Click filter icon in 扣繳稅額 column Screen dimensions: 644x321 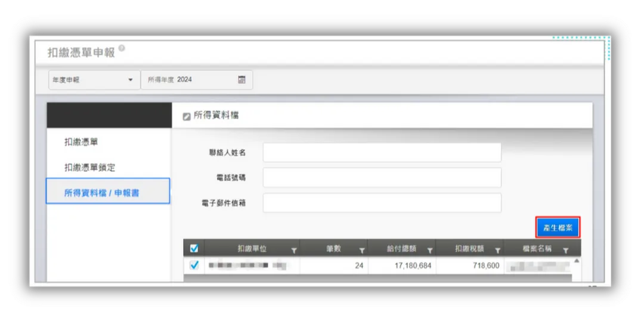point(498,251)
